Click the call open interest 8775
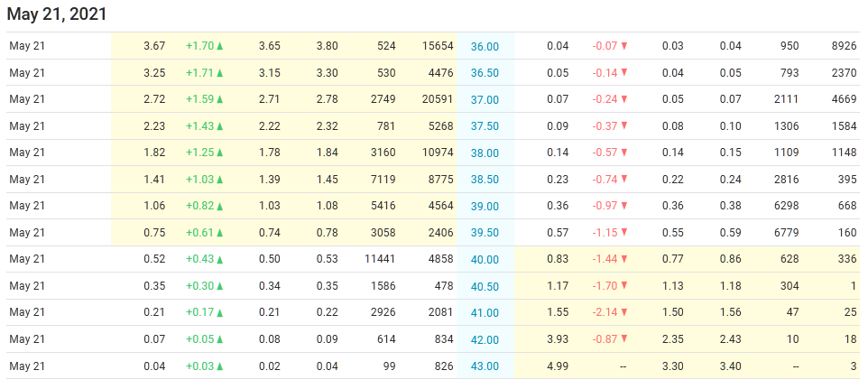The width and height of the screenshot is (868, 389). (x=440, y=180)
